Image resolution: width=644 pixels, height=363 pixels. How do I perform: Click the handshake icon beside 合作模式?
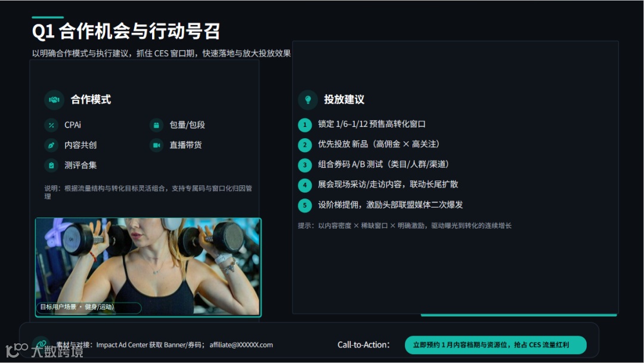point(54,100)
